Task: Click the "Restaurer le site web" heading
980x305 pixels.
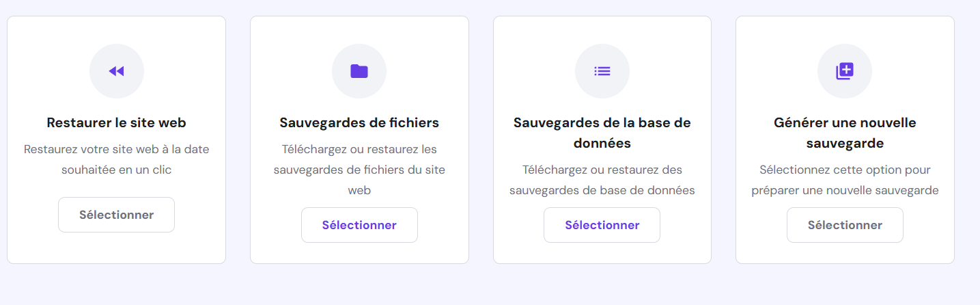Action: pos(116,123)
